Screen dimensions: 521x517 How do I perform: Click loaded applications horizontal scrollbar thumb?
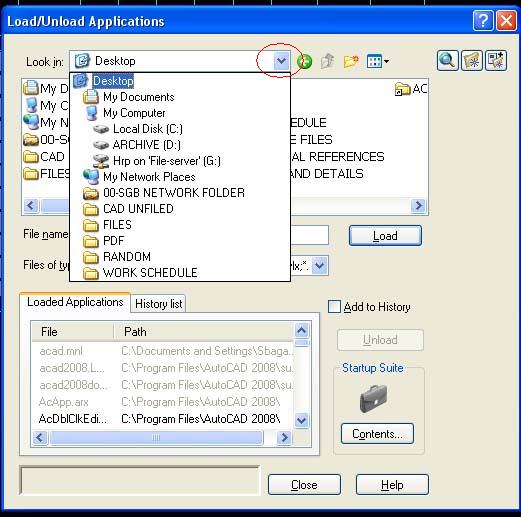pyautogui.click(x=156, y=437)
